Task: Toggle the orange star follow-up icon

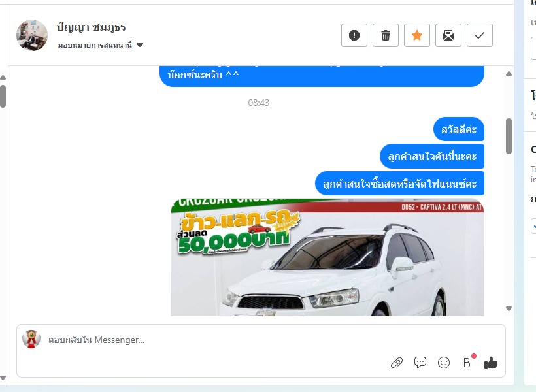Action: coord(417,35)
